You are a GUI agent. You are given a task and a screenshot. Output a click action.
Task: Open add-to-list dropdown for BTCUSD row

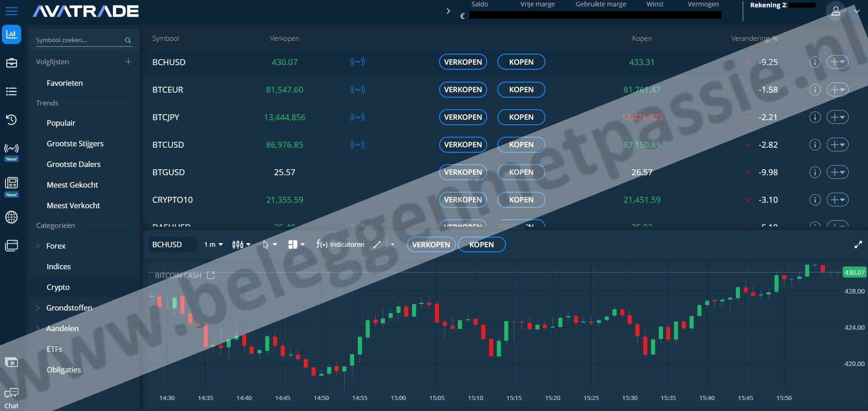pyautogui.click(x=837, y=144)
